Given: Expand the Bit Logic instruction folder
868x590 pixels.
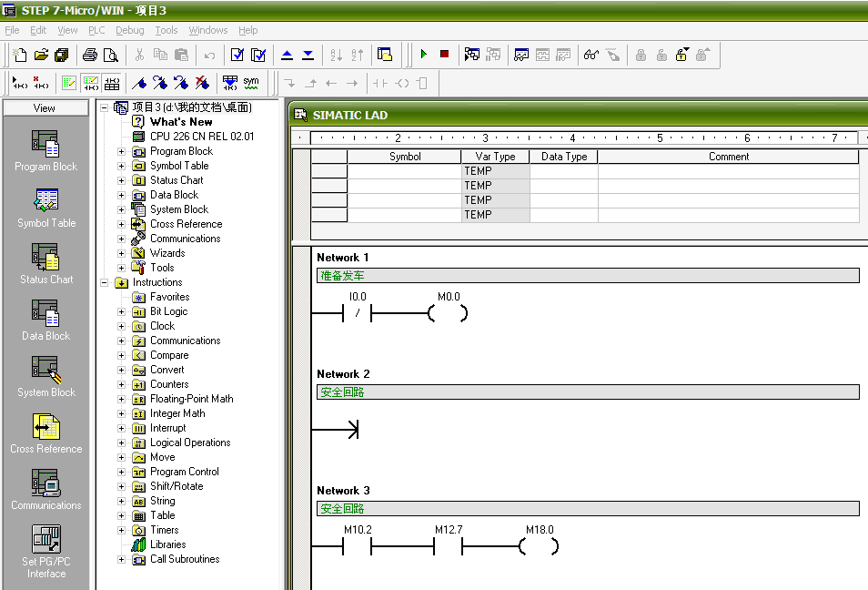Looking at the screenshot, I should [122, 311].
